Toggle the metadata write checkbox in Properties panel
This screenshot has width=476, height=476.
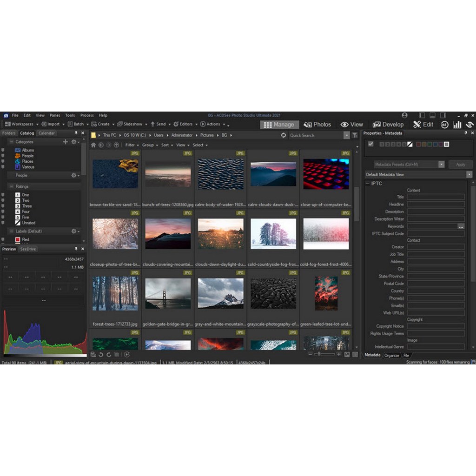[x=370, y=144]
